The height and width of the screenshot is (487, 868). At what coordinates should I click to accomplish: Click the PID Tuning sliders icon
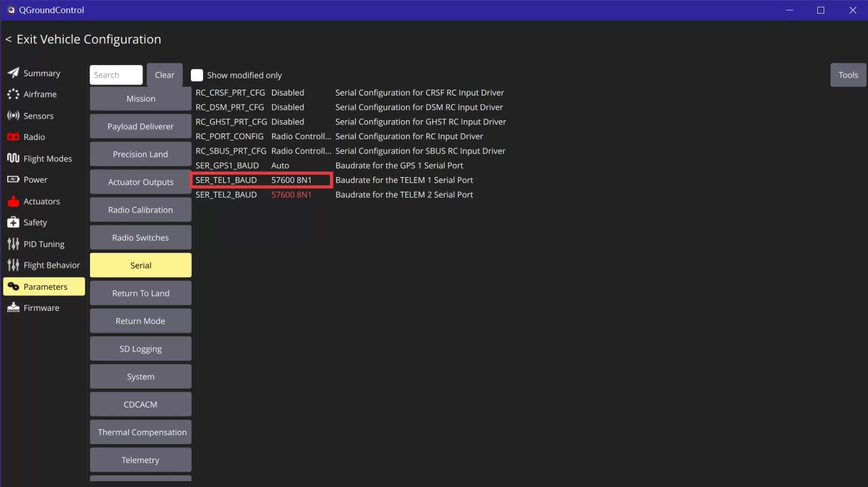tap(13, 244)
